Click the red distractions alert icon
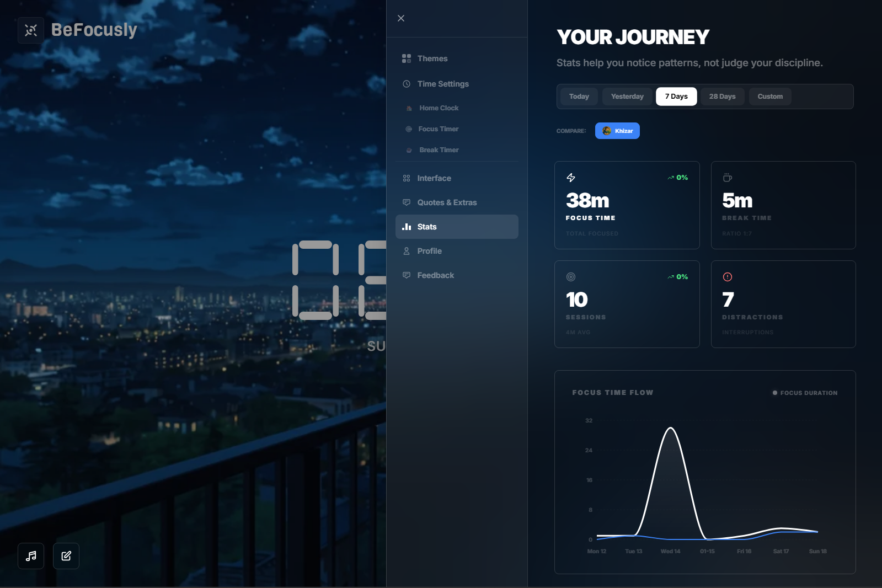This screenshot has width=882, height=588. 728,277
